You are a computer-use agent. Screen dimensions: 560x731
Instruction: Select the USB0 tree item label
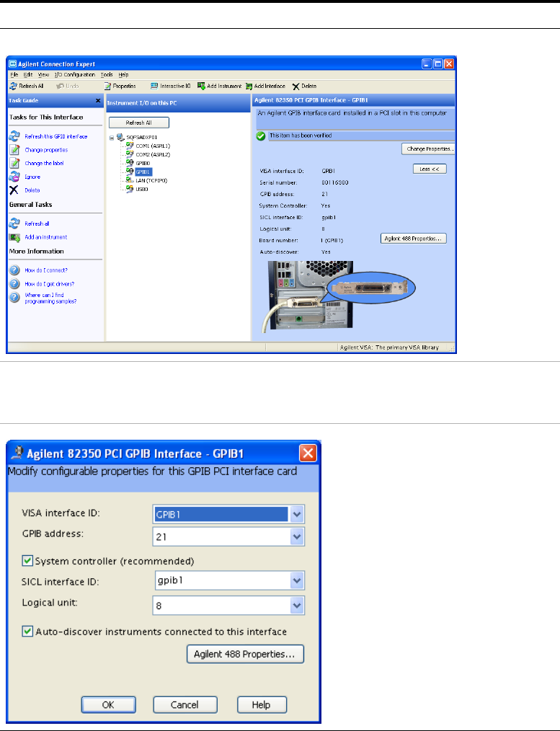[142, 190]
